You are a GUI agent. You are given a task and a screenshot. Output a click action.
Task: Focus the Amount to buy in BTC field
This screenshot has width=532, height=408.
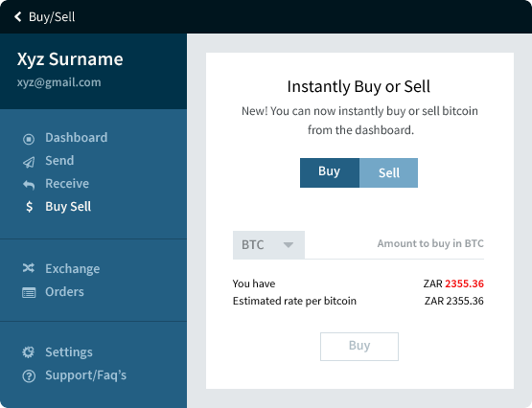394,244
